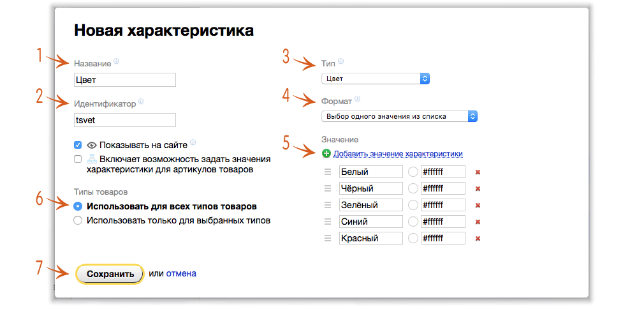Click info icon after Показывать на сайте
The width and height of the screenshot is (644, 309).
coord(193,143)
